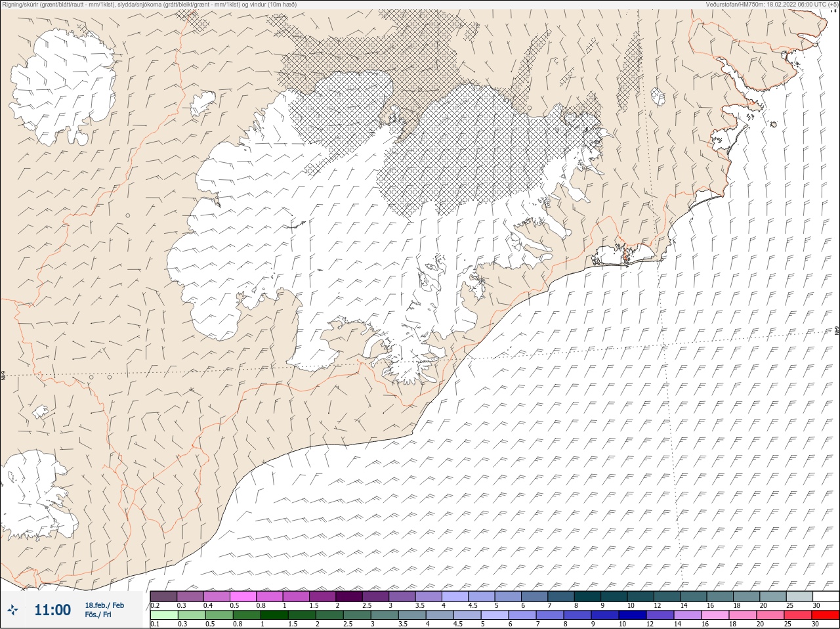The image size is (840, 629).
Task: Select the deep navy lower swatch between 10 and 12
Action: pyautogui.click(x=633, y=615)
